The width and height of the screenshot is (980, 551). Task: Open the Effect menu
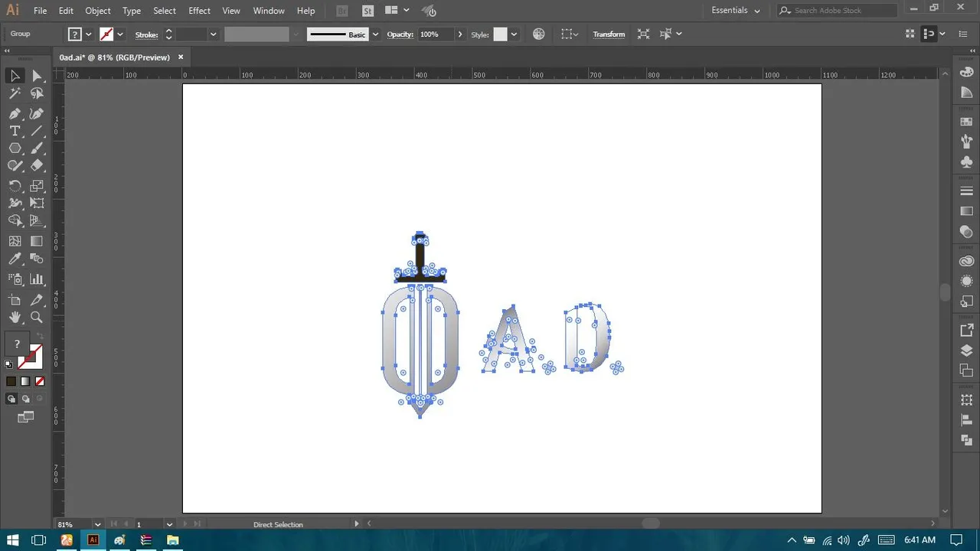[199, 11]
